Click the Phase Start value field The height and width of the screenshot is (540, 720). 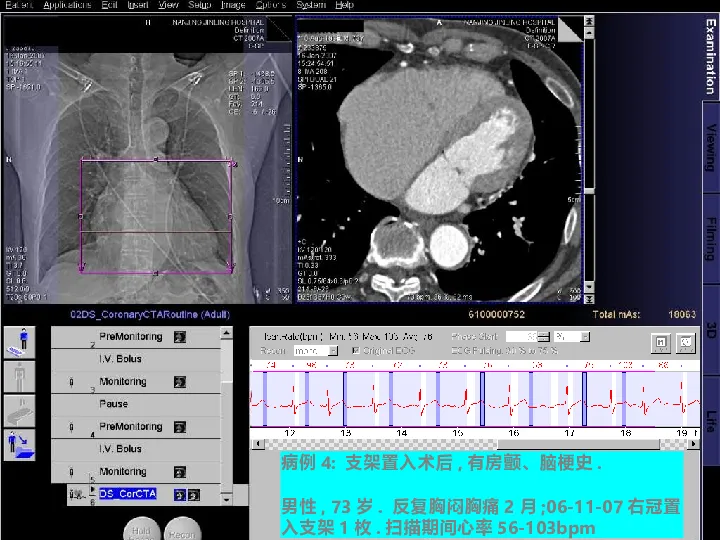[x=522, y=337]
